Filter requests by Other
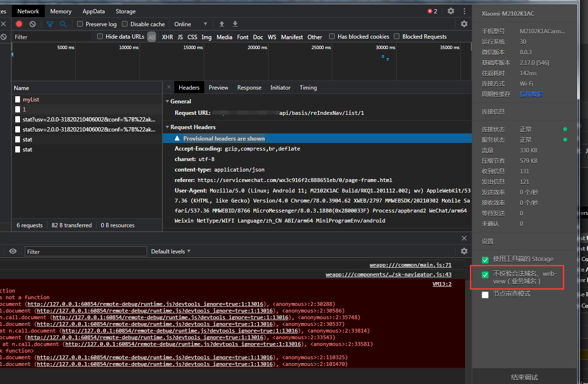Viewport: 588px width, 384px height. click(x=315, y=37)
